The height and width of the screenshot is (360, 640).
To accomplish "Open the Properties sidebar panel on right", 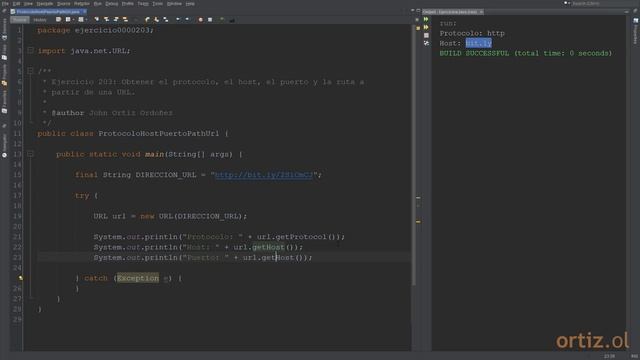I will click(636, 32).
